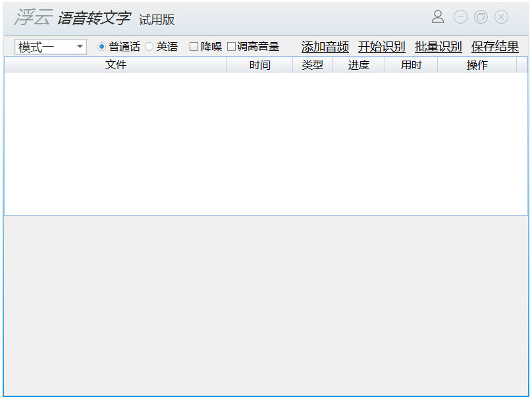
Task: Open the 模式一 mode dropdown
Action: 51,47
